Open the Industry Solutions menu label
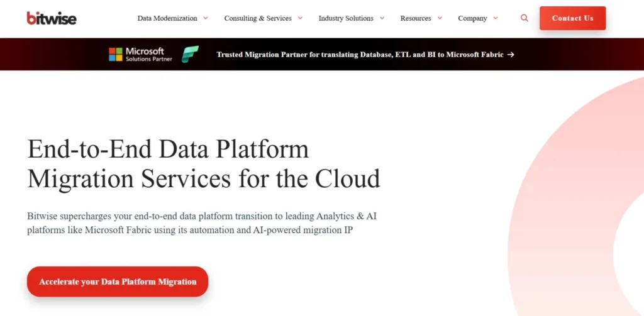This screenshot has width=644, height=316. [346, 18]
